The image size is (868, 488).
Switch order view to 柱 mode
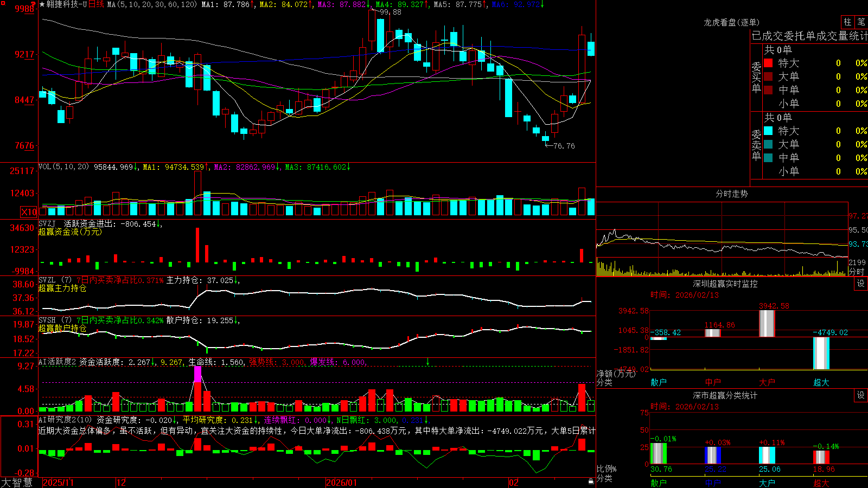coord(847,22)
